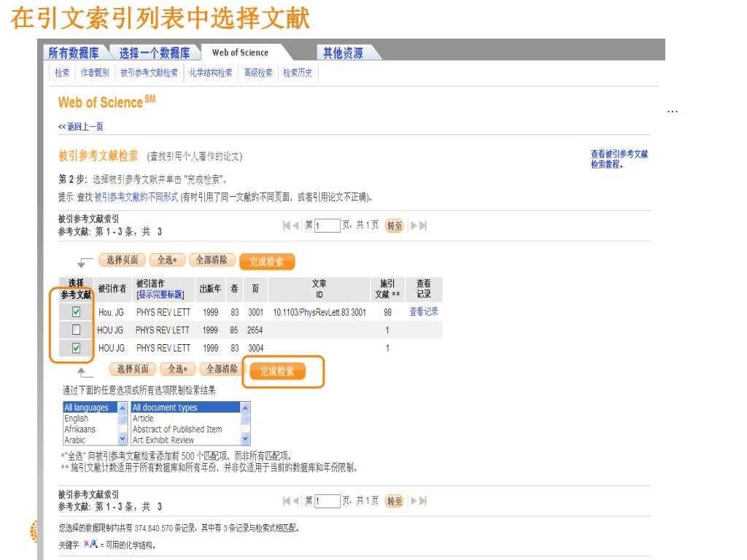Open 查看记录 link for Hou, JG row
The height and width of the screenshot is (560, 747).
click(424, 311)
